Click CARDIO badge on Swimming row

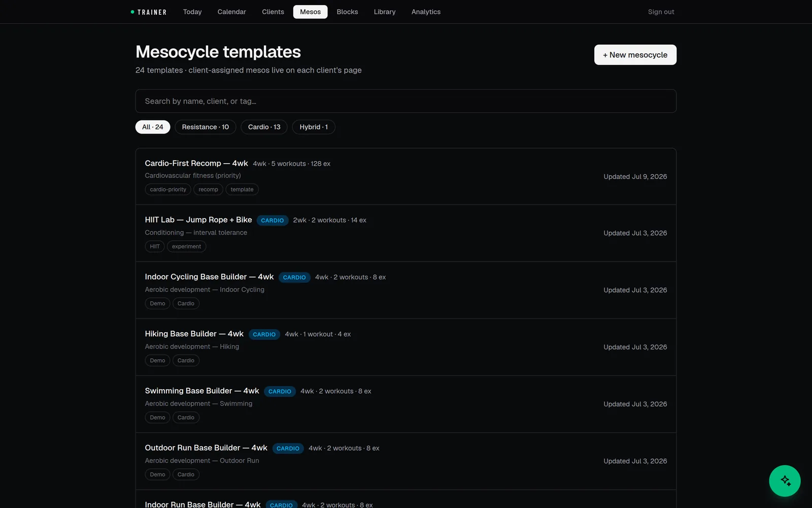pos(280,391)
